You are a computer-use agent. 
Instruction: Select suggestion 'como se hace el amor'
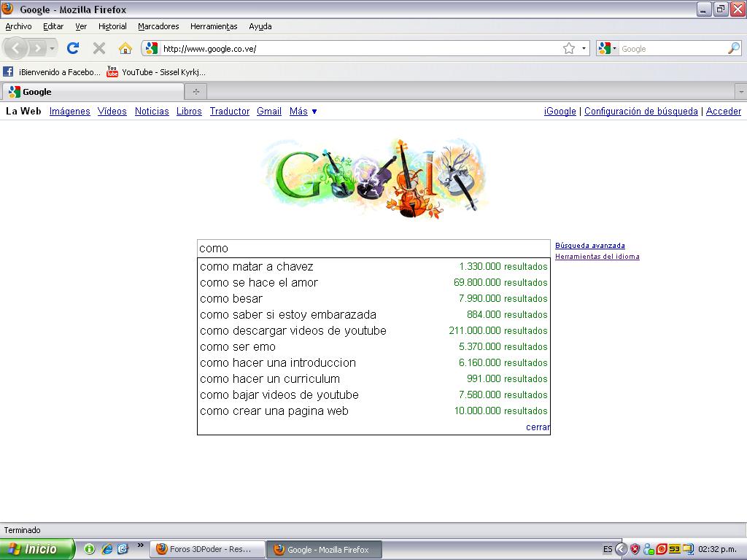(x=373, y=282)
